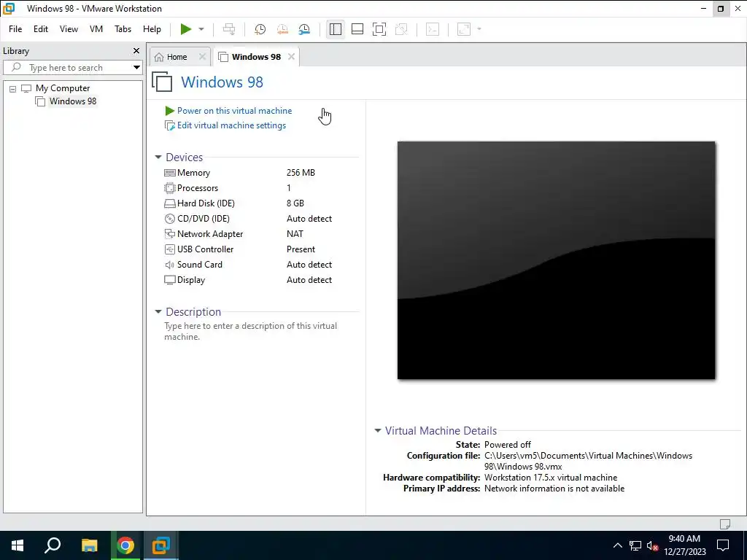The width and height of the screenshot is (747, 560).
Task: Close the Windows 98 tab
Action: click(291, 57)
